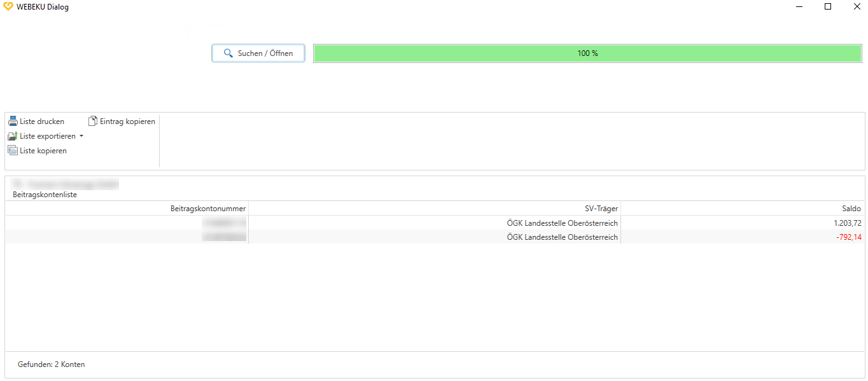The height and width of the screenshot is (381, 868).
Task: Click the Liste kopieren copy icon
Action: 12,150
